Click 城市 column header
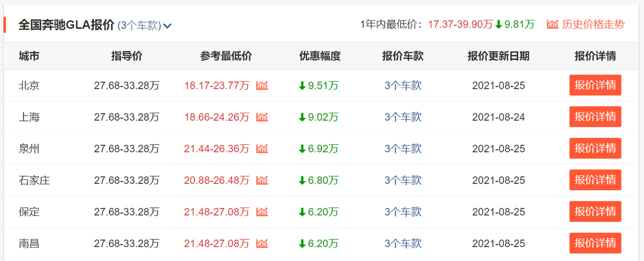This screenshot has height=261, width=644. [x=29, y=56]
